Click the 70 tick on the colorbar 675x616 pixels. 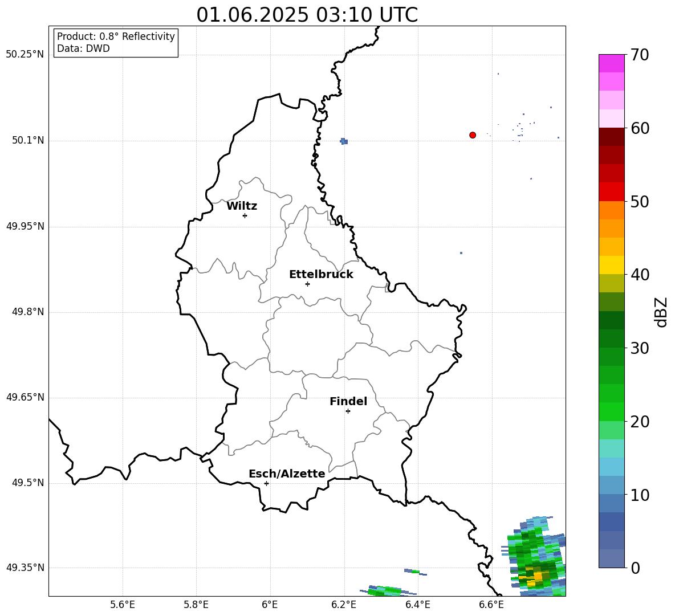[x=640, y=55]
